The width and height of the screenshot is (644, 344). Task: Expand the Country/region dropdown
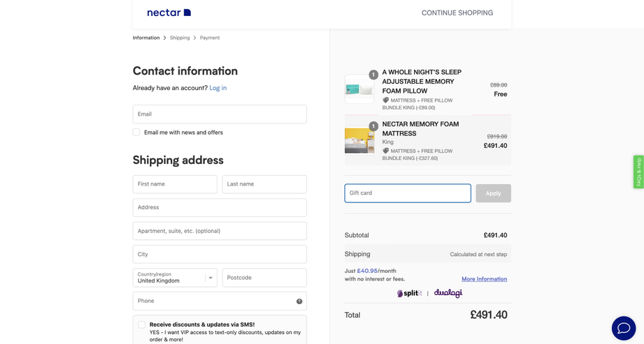(210, 278)
